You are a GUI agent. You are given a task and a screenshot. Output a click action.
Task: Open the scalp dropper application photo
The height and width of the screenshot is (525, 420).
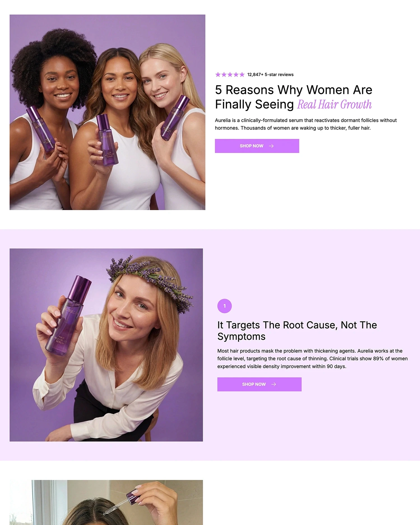[x=106, y=502]
